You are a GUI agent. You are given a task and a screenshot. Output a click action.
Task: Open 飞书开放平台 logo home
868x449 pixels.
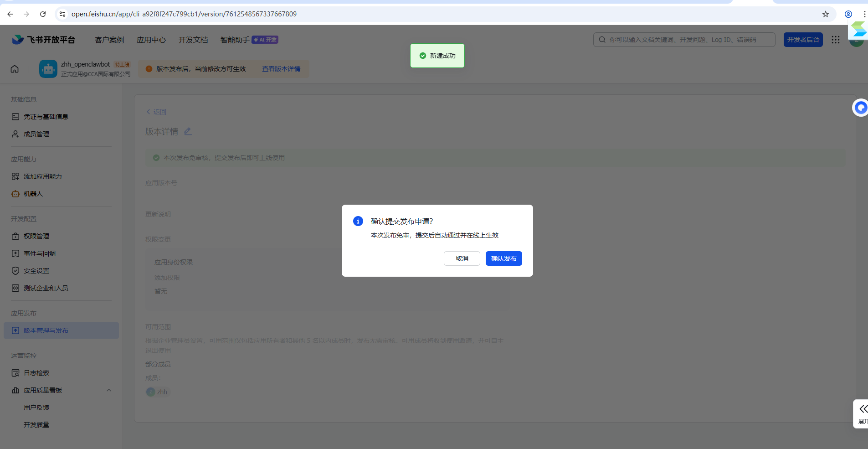pyautogui.click(x=43, y=40)
